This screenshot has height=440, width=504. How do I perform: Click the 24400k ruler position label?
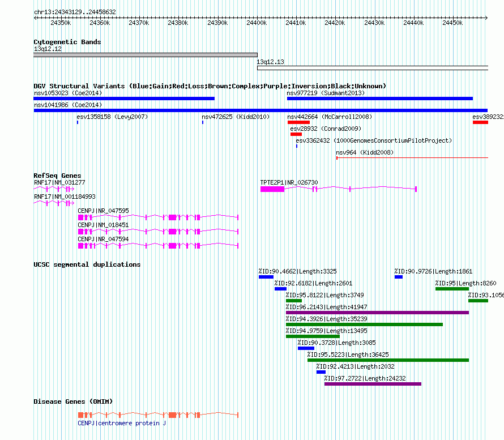coord(257,23)
